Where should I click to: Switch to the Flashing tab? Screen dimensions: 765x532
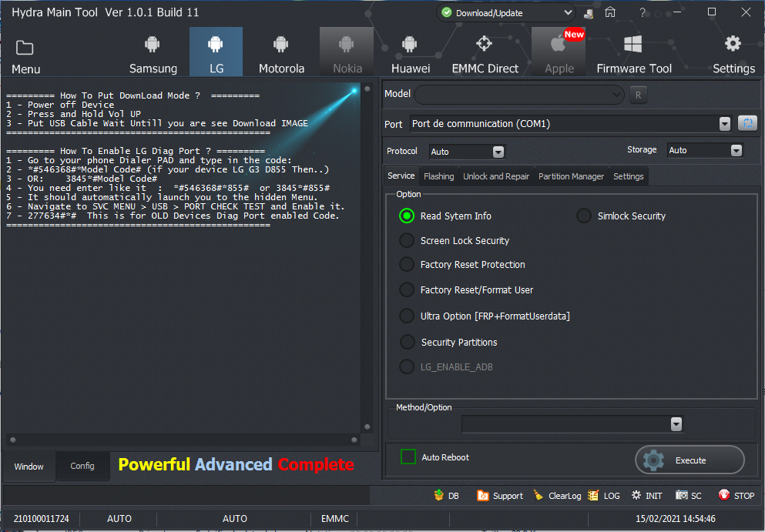pos(438,176)
